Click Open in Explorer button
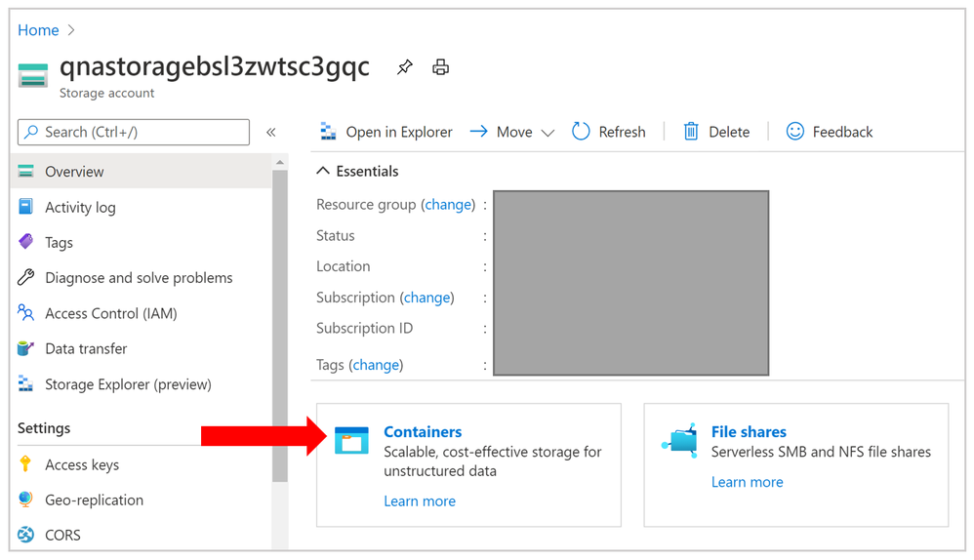The width and height of the screenshot is (974, 560). [x=386, y=132]
